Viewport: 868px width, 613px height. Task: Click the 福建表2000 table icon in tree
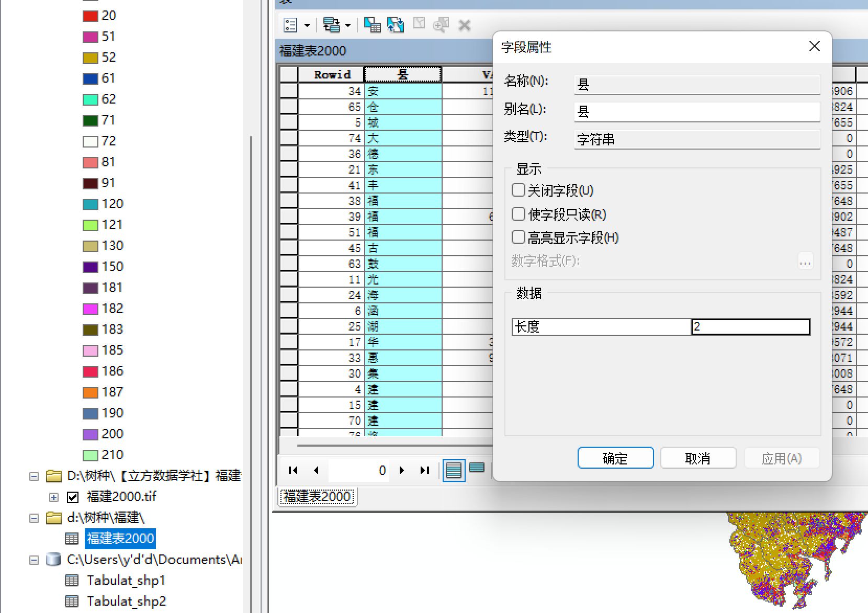pos(72,538)
